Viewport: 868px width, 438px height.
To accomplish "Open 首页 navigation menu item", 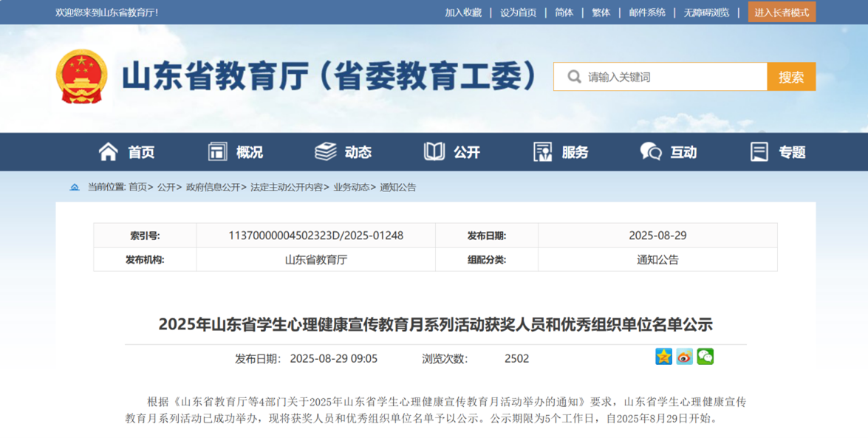I will click(141, 152).
